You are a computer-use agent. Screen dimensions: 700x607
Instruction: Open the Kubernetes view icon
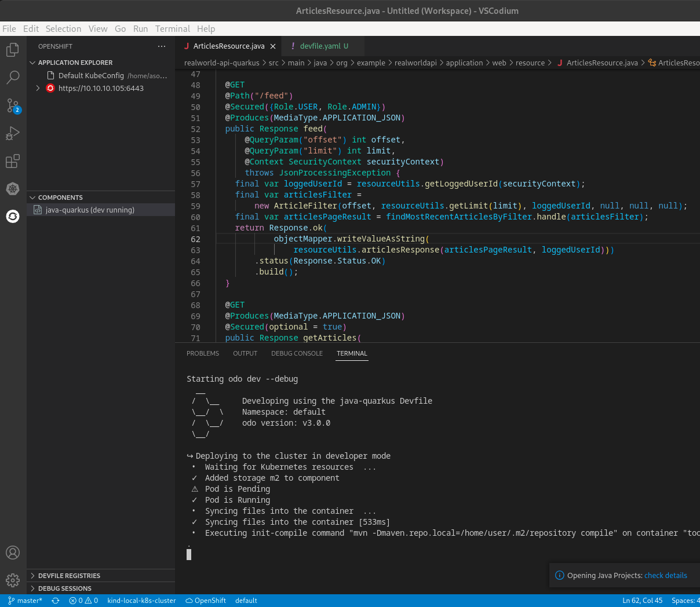click(x=13, y=189)
